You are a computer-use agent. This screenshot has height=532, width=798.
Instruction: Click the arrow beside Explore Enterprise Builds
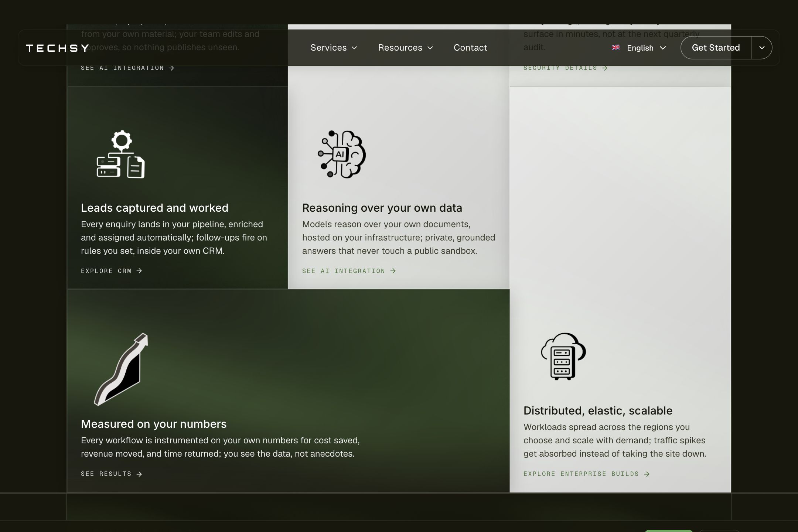point(647,474)
